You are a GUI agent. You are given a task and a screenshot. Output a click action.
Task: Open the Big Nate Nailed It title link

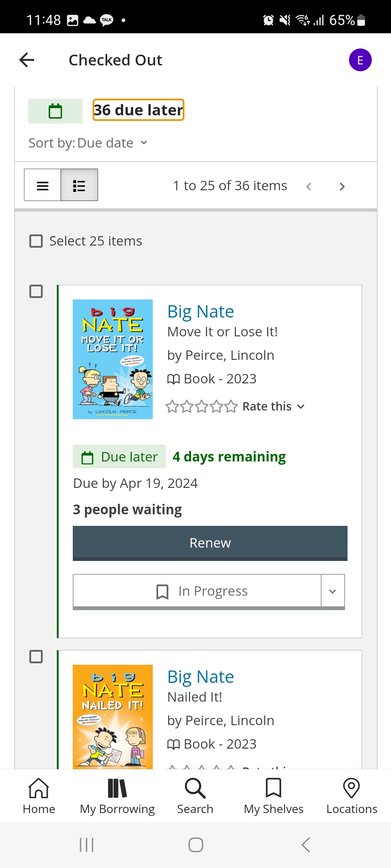point(201,677)
